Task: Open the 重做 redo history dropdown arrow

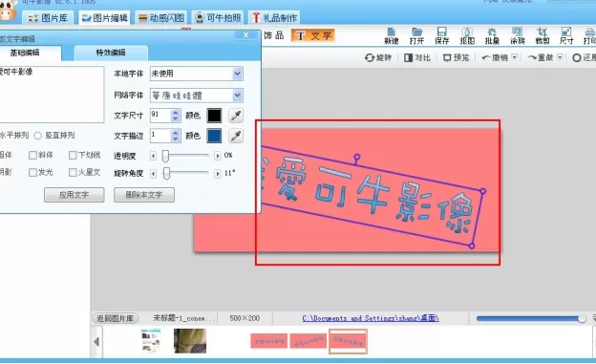Action: 560,57
